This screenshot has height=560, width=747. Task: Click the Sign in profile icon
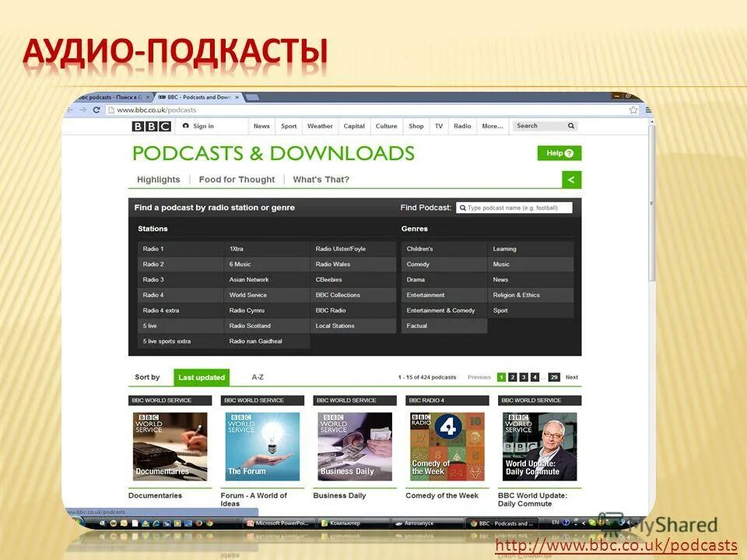(x=186, y=126)
